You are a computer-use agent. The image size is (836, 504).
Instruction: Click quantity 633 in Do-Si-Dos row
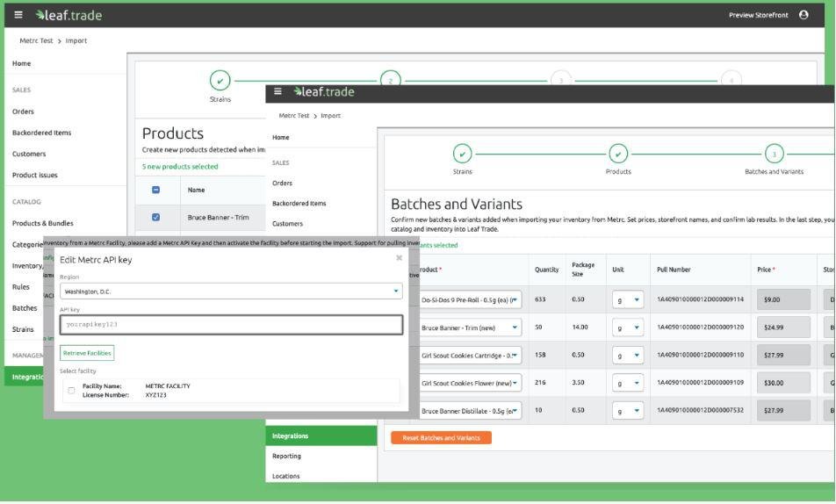(x=540, y=299)
